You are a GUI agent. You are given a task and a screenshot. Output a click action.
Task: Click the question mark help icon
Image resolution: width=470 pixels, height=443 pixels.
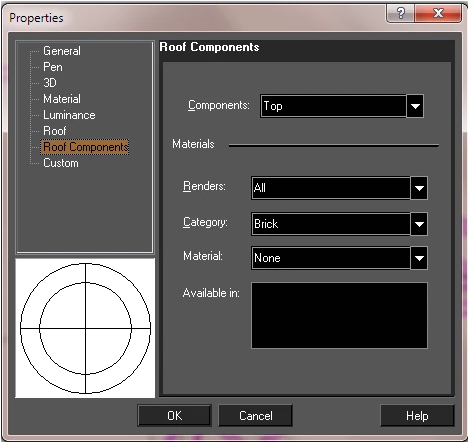coord(400,13)
